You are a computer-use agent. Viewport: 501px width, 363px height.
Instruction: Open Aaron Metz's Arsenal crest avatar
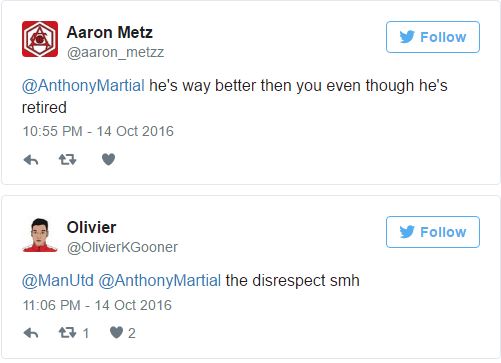[40, 39]
